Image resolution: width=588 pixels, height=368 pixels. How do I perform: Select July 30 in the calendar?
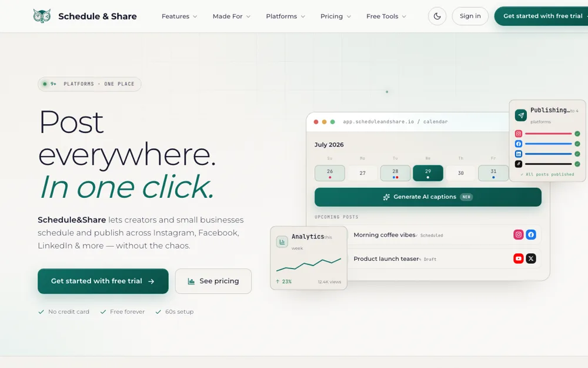[x=460, y=173]
